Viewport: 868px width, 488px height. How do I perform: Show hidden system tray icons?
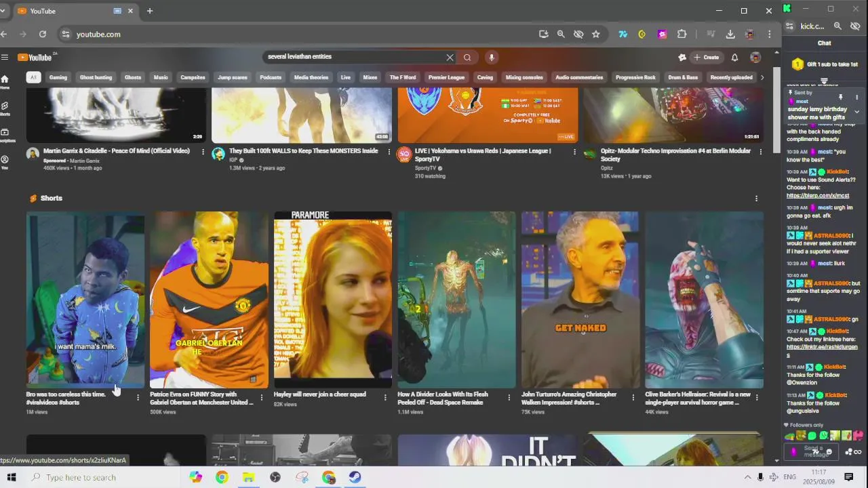[x=747, y=477]
